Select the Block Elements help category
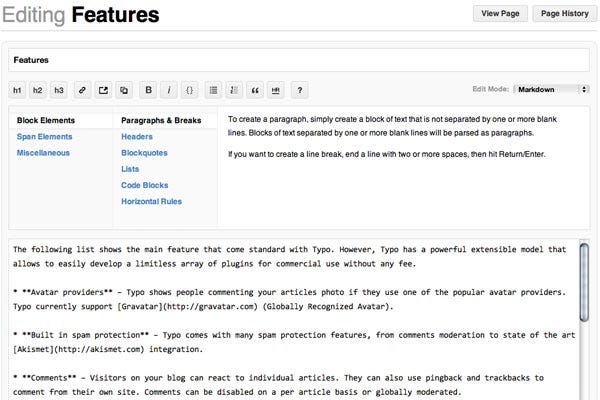The image size is (600, 400). click(46, 120)
